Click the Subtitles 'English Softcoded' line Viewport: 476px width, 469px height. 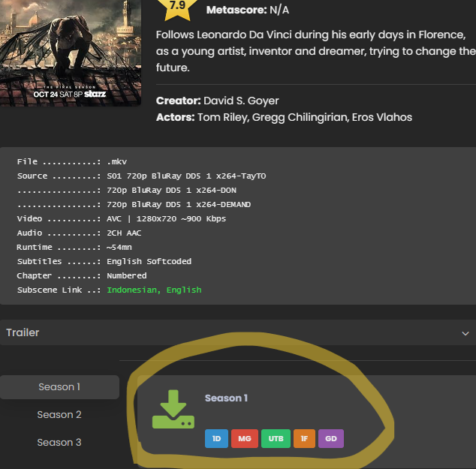pos(104,261)
